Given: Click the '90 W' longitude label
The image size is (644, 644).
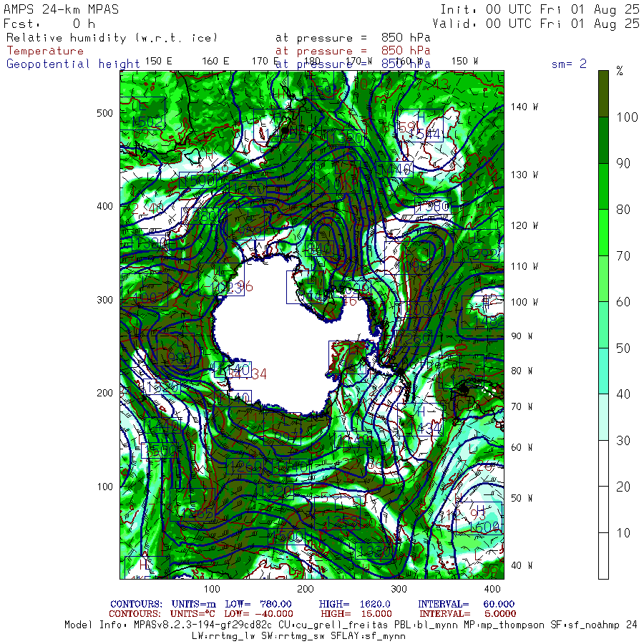Looking at the screenshot, I should [x=522, y=336].
